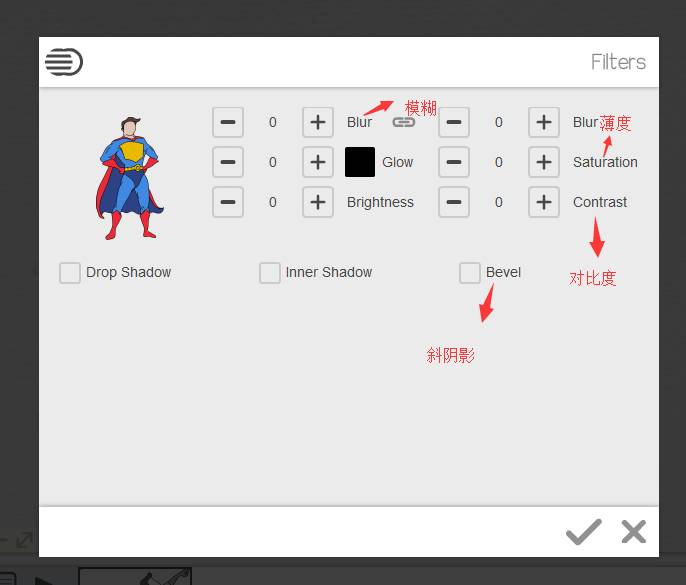
Task: Increase the left Blur value
Action: pos(318,122)
